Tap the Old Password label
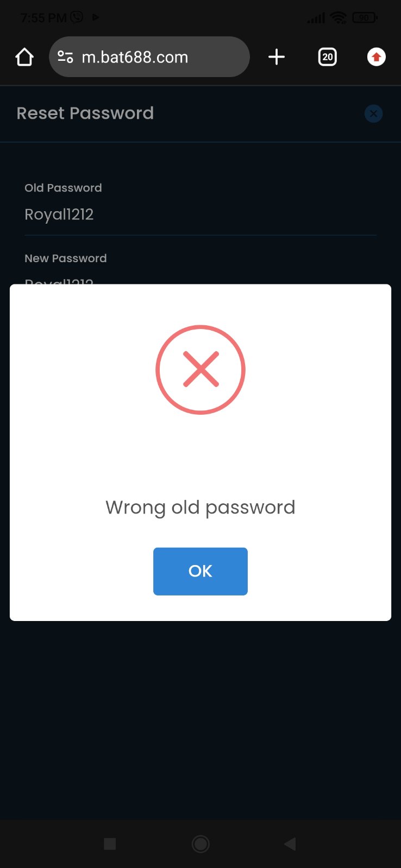Image resolution: width=401 pixels, height=868 pixels. point(63,188)
